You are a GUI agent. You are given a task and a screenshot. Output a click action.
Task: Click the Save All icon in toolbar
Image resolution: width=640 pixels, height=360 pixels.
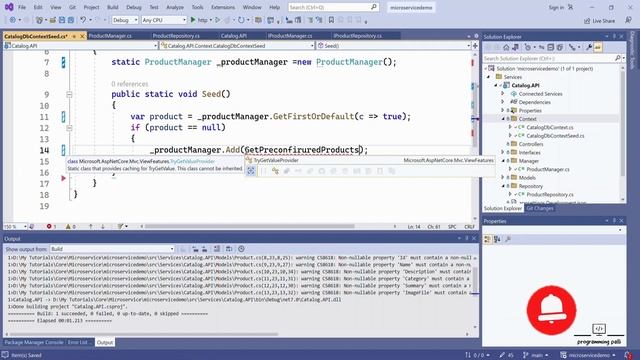click(x=70, y=20)
